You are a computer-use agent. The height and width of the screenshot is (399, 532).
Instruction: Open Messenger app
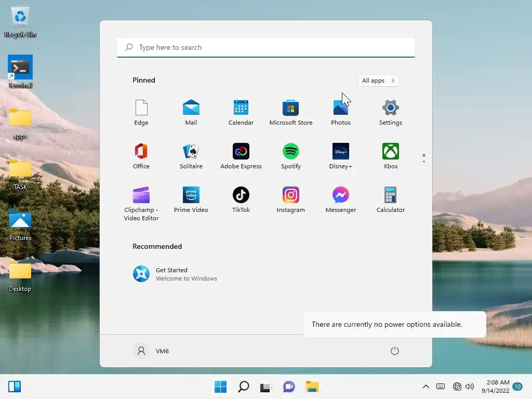click(341, 200)
